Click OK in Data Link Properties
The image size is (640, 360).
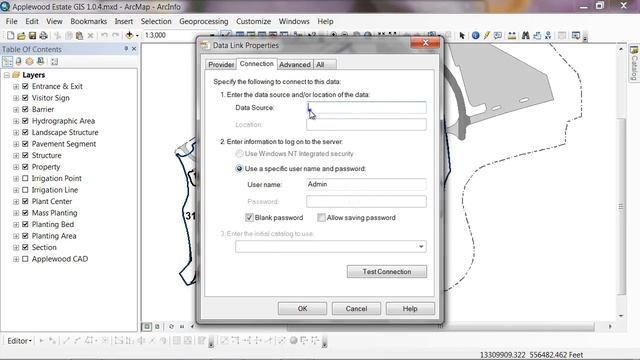pos(302,309)
